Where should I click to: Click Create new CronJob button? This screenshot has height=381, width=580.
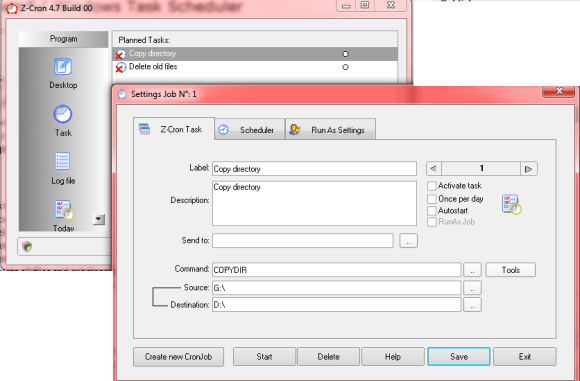[178, 357]
